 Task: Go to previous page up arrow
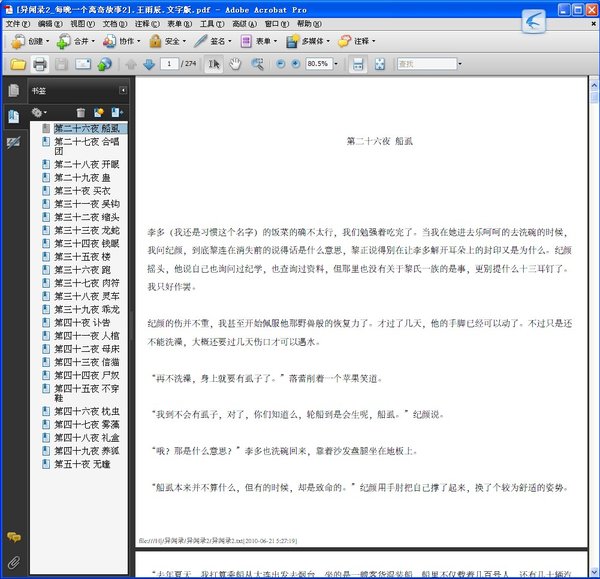pyautogui.click(x=131, y=64)
